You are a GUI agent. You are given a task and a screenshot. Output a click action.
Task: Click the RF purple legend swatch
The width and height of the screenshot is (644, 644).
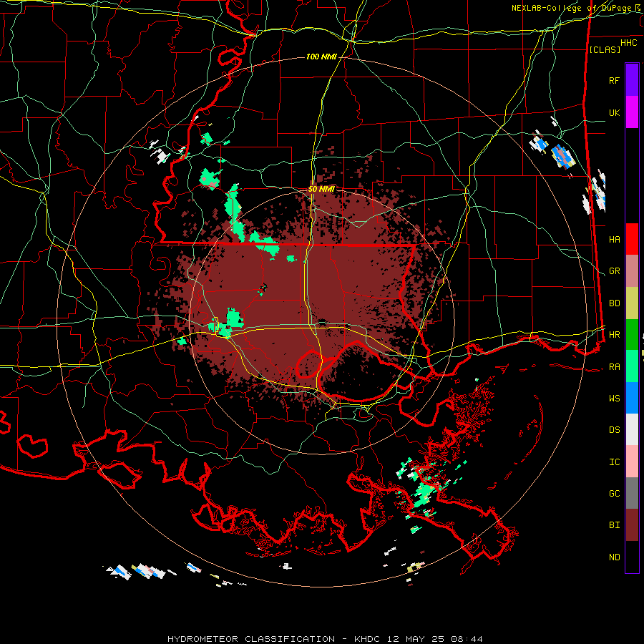(x=632, y=80)
